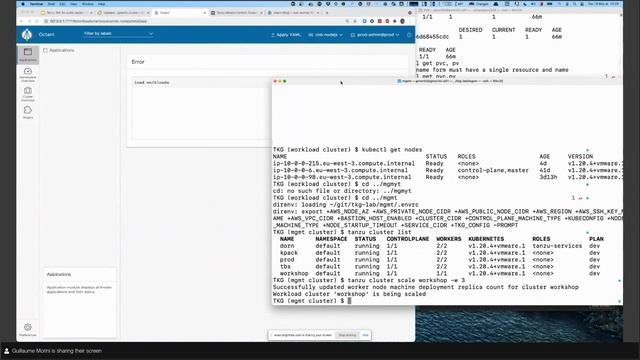This screenshot has width=640, height=360.
Task: Click the 'Load workloads' error message text
Action: click(152, 82)
